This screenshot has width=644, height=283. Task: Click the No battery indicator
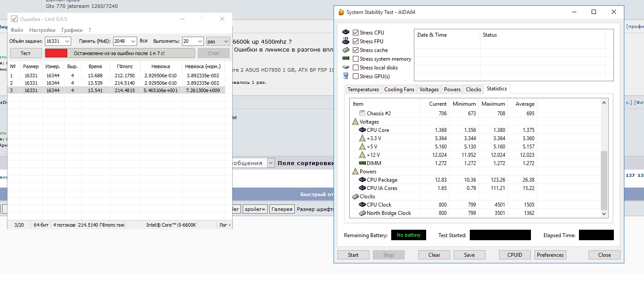pos(409,235)
